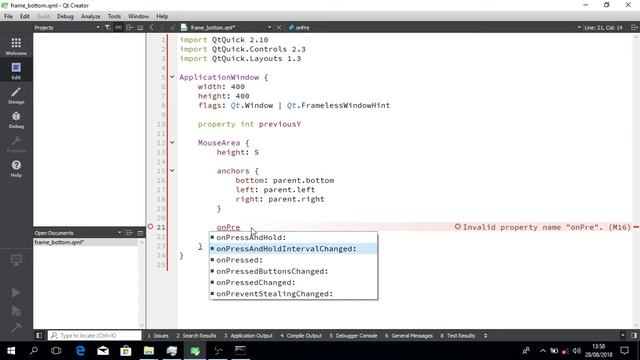This screenshot has height=360, width=640.
Task: Choose onPressedChanged: suggestion
Action: pos(293,282)
